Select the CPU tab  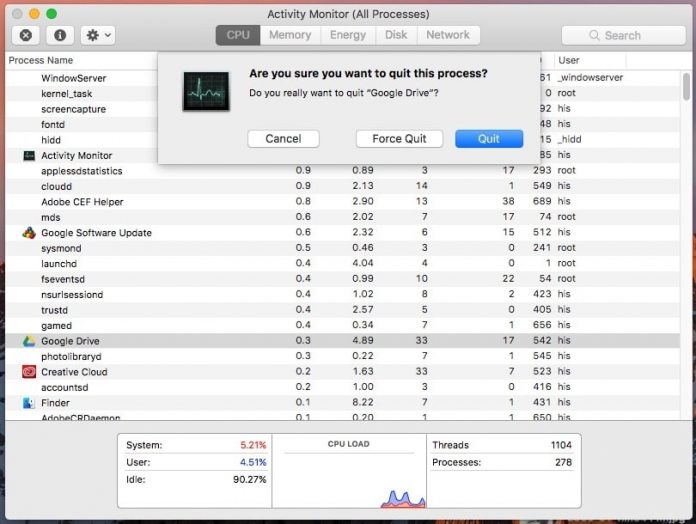238,35
